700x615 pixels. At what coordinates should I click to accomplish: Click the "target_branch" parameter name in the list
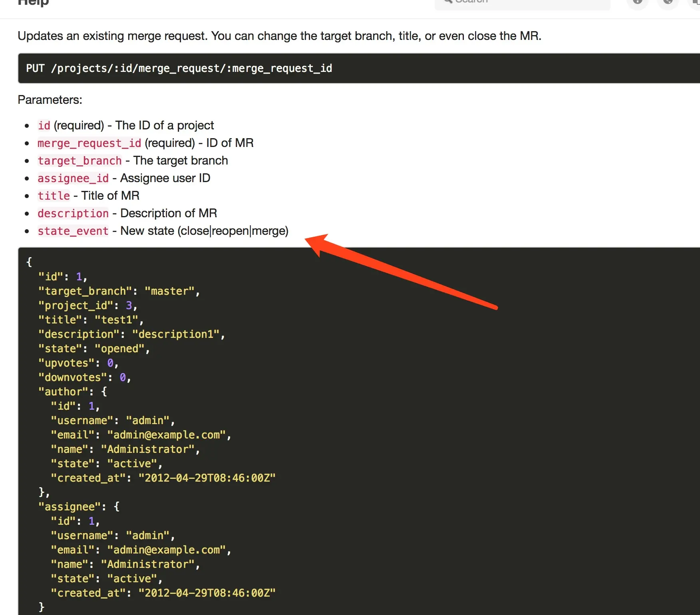(x=80, y=161)
